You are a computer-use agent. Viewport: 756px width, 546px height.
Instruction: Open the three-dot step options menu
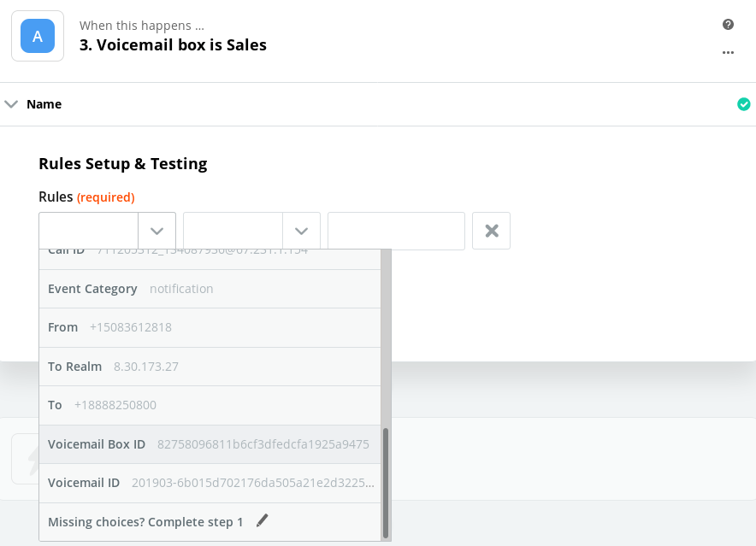pos(728,52)
